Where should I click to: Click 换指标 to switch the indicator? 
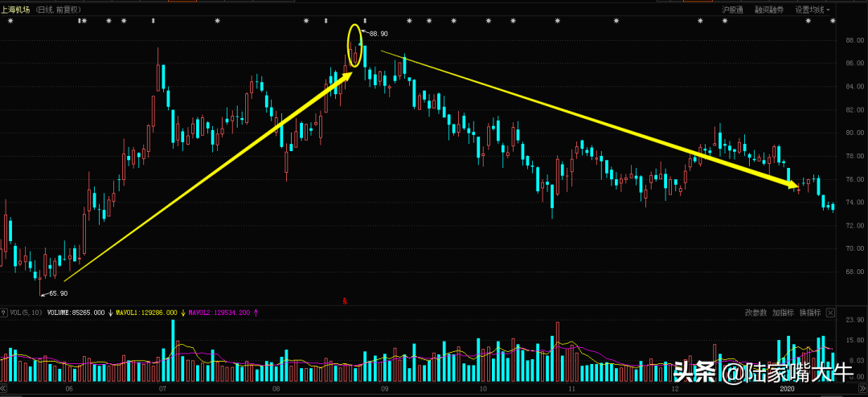click(810, 313)
